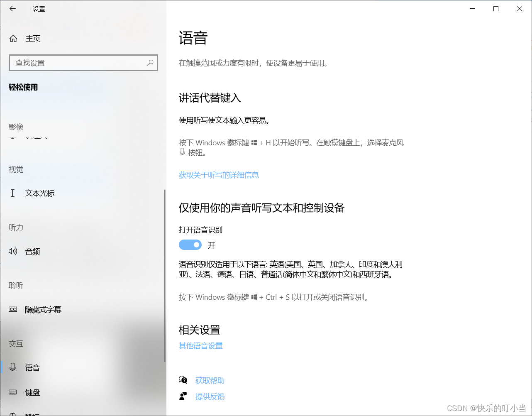Image resolution: width=532 pixels, height=416 pixels.
Task: Select the 文本光标 cursor icon
Action: pyautogui.click(x=12, y=193)
